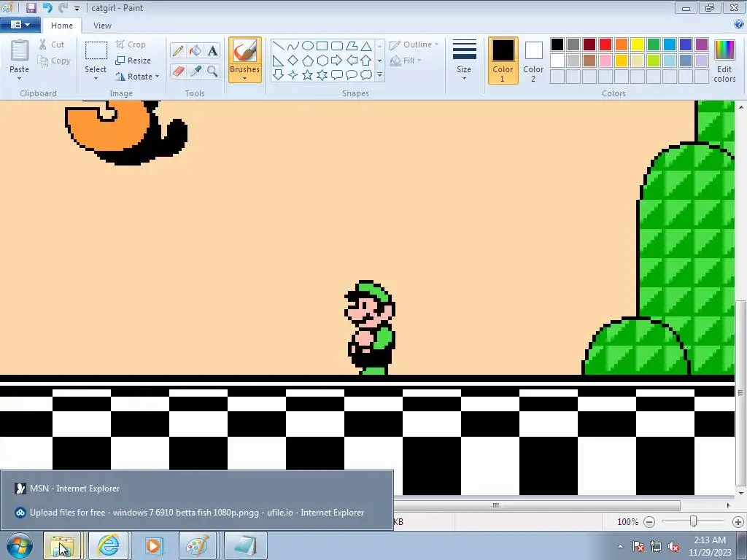Screen dimensions: 747x560
Task: Choose the Rectangle shape
Action: pos(322,46)
